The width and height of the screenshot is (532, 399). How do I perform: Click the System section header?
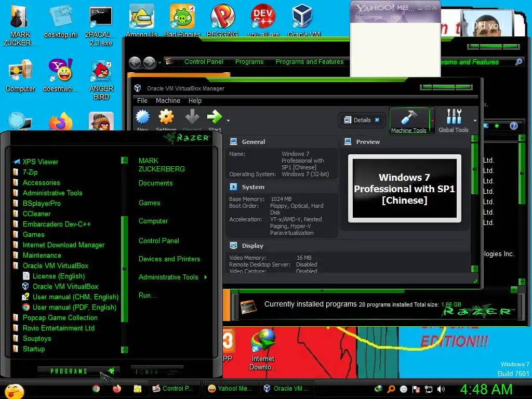click(x=253, y=187)
